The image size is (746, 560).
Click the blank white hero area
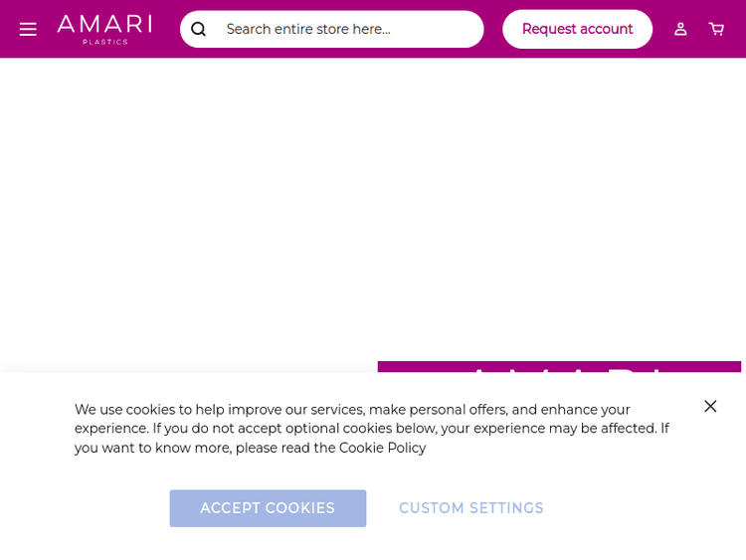373,199
